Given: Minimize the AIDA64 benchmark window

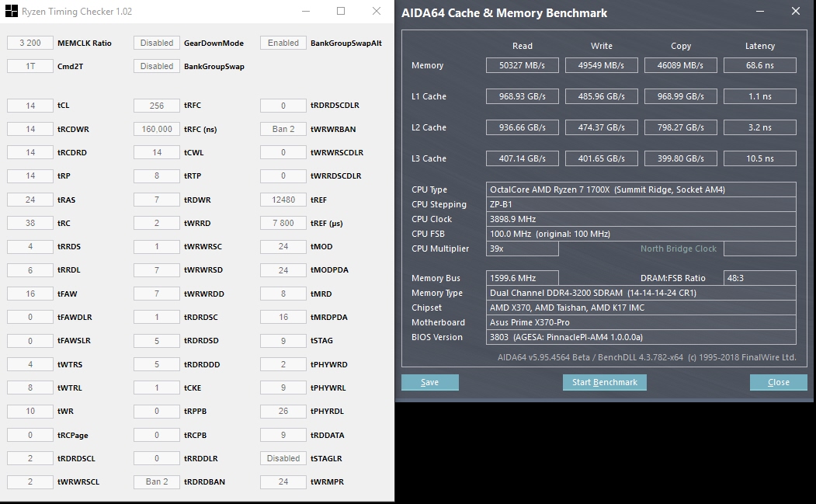Looking at the screenshot, I should 760,11.
